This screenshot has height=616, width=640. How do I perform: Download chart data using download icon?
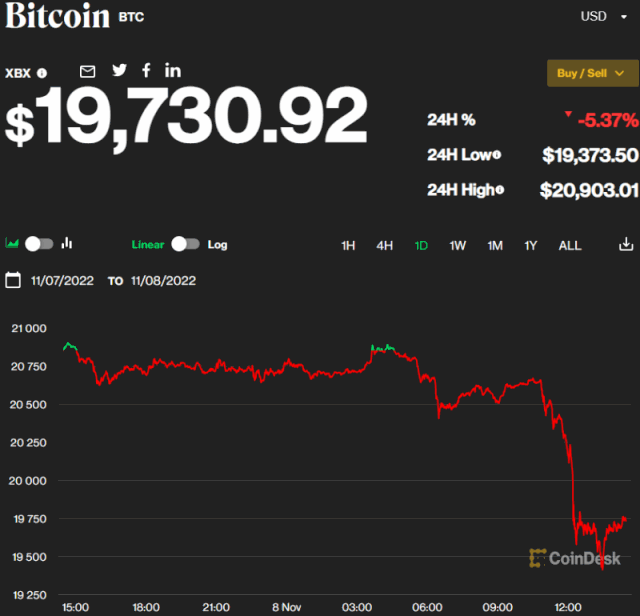click(626, 244)
